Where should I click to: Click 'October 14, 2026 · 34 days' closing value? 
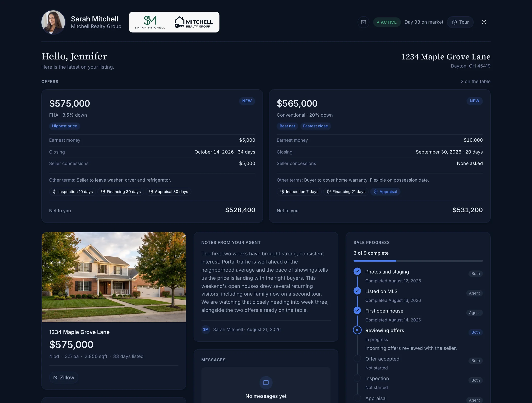click(225, 152)
